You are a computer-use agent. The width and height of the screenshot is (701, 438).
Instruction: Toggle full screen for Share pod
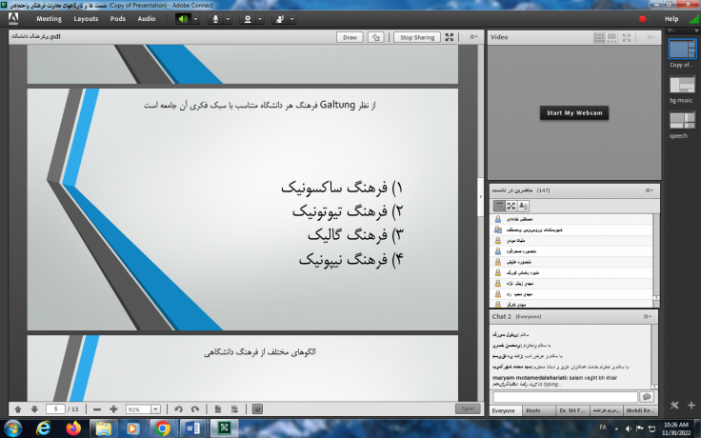point(449,37)
